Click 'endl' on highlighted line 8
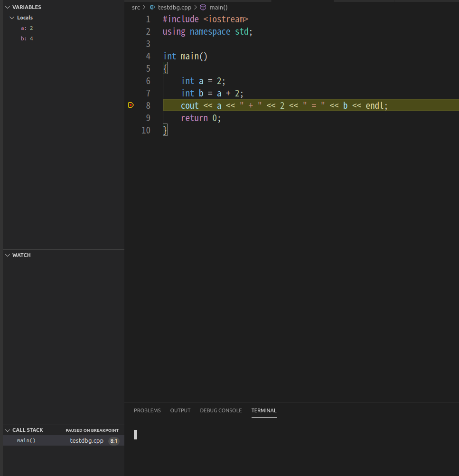The width and height of the screenshot is (459, 476). 375,105
